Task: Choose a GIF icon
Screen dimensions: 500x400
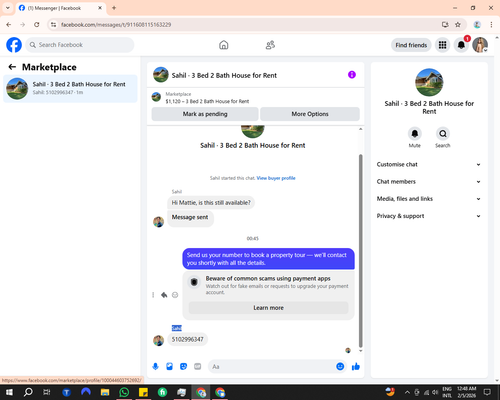Action: tap(198, 367)
